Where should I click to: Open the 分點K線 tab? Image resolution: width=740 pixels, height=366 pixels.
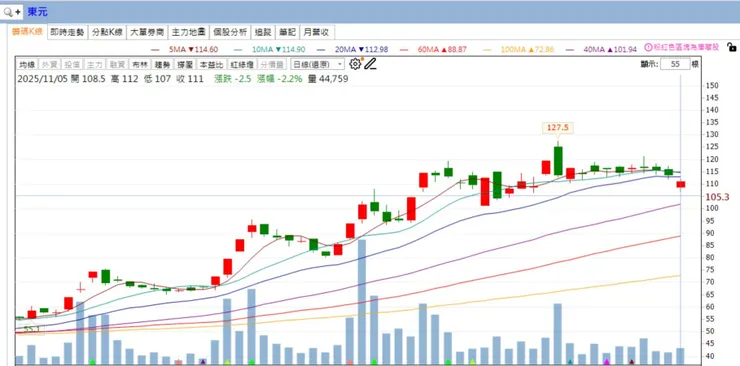(x=107, y=32)
